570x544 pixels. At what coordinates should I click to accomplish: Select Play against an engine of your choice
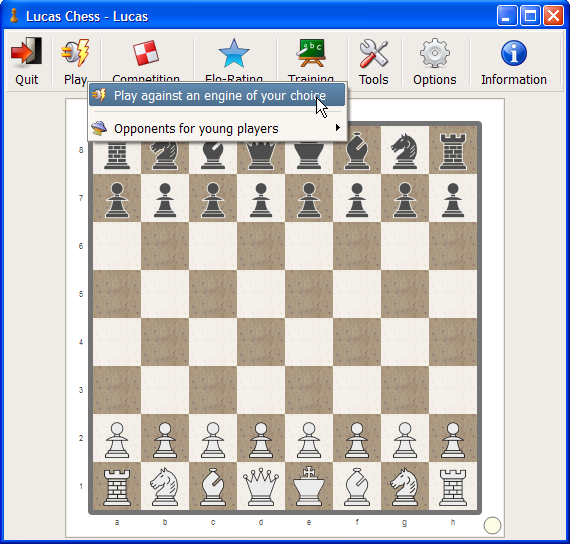(217, 96)
